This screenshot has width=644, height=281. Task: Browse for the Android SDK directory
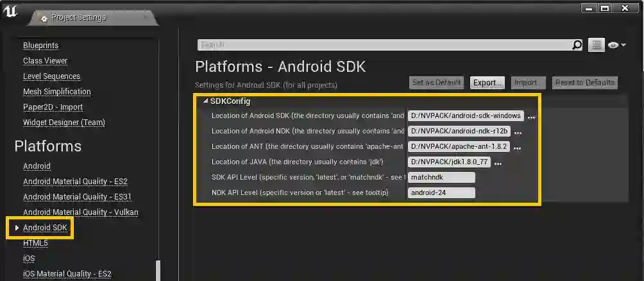531,117
